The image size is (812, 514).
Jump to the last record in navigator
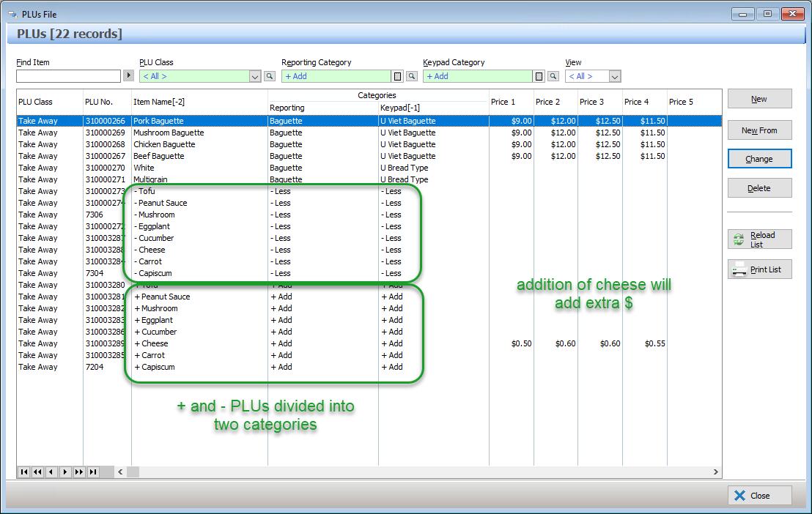click(x=92, y=472)
